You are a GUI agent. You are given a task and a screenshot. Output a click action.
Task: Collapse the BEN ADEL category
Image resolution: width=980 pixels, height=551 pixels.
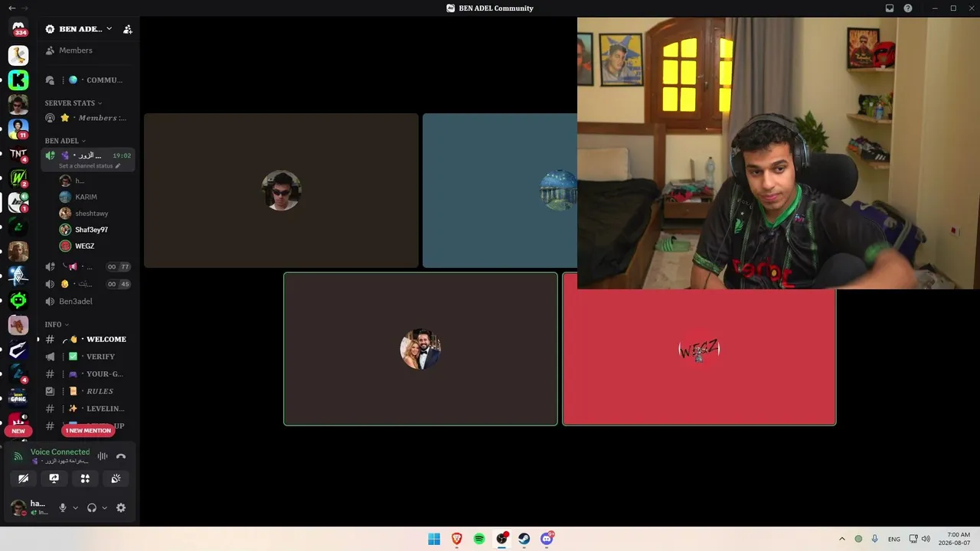pos(65,141)
